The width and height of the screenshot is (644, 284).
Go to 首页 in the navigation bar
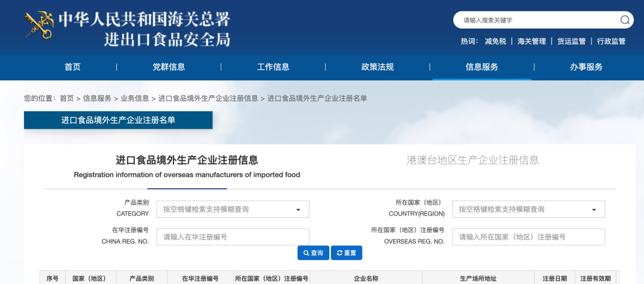click(73, 67)
